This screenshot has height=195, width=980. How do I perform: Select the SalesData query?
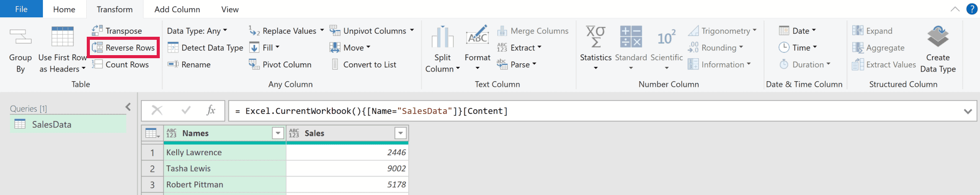click(68, 124)
